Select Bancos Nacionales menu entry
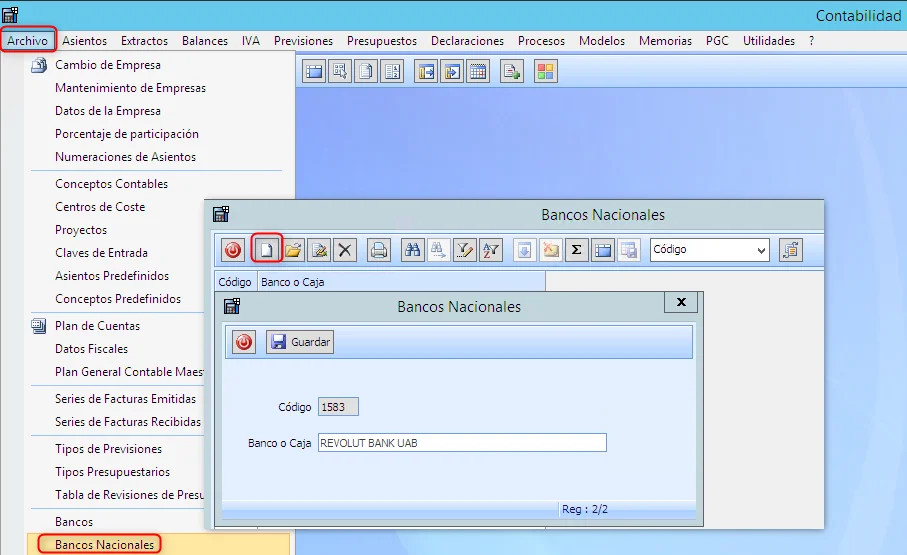 coord(104,545)
